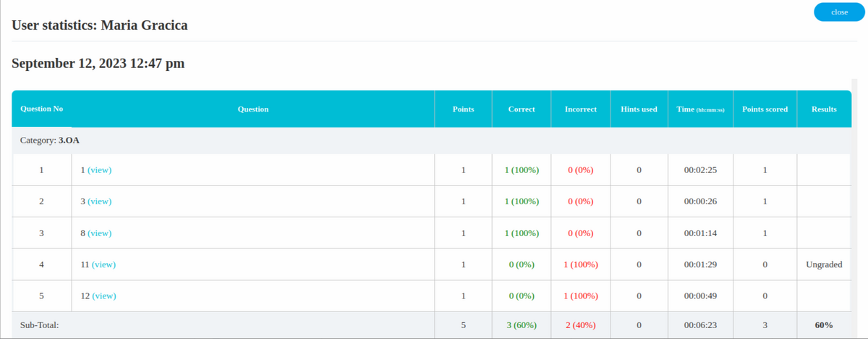
Task: Open the view link for question 12
Action: [103, 296]
